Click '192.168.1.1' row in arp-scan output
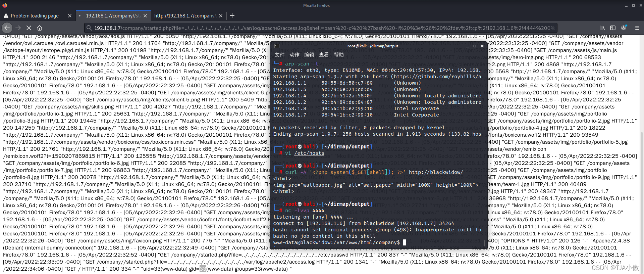 coord(347,83)
